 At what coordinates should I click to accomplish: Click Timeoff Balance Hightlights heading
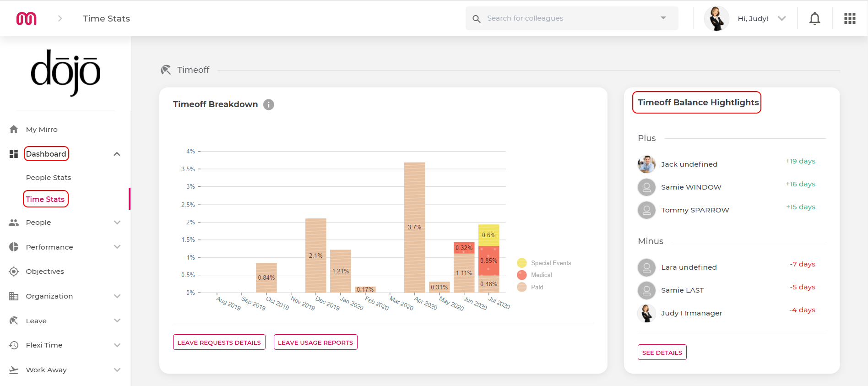[698, 103]
